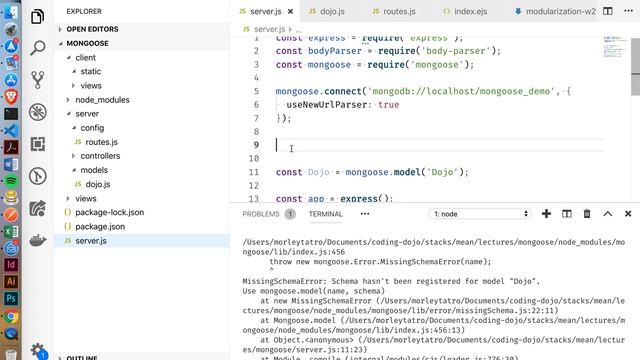Click the editor vertical scrollbar thumb
This screenshot has width=640, height=360.
pyautogui.click(x=636, y=67)
